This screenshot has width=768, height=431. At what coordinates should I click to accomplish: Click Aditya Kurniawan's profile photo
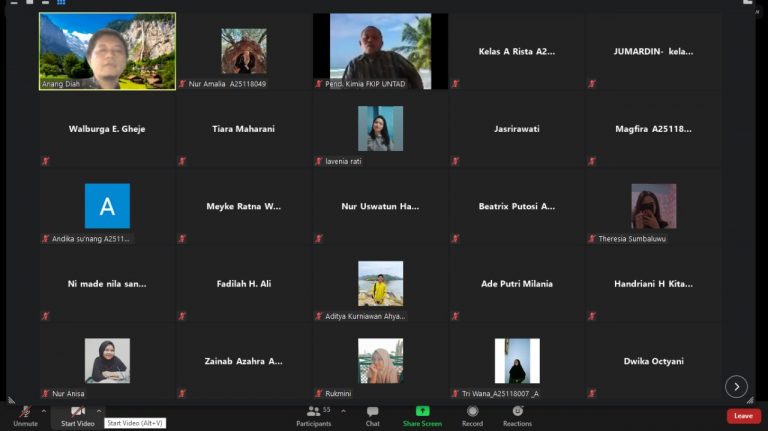(x=380, y=283)
